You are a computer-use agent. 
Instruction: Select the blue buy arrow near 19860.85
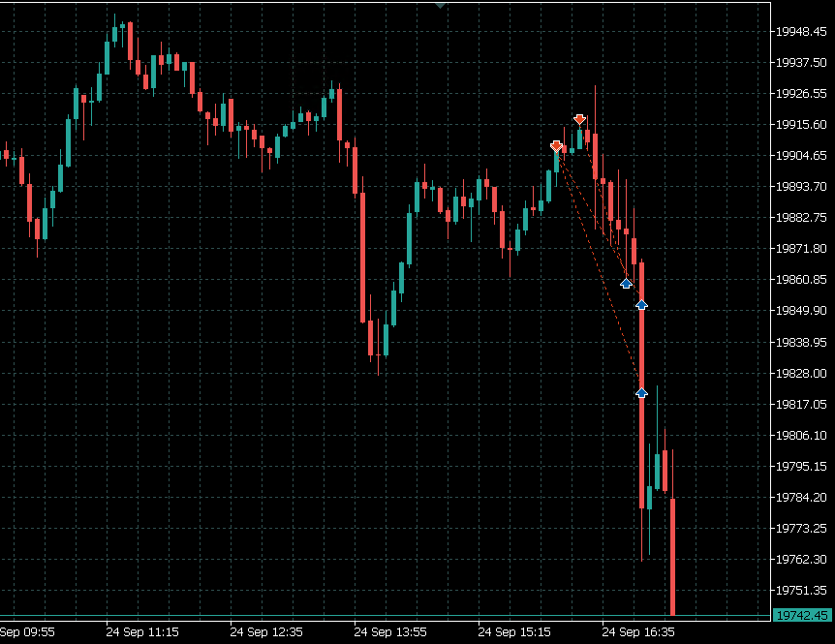[x=626, y=283]
